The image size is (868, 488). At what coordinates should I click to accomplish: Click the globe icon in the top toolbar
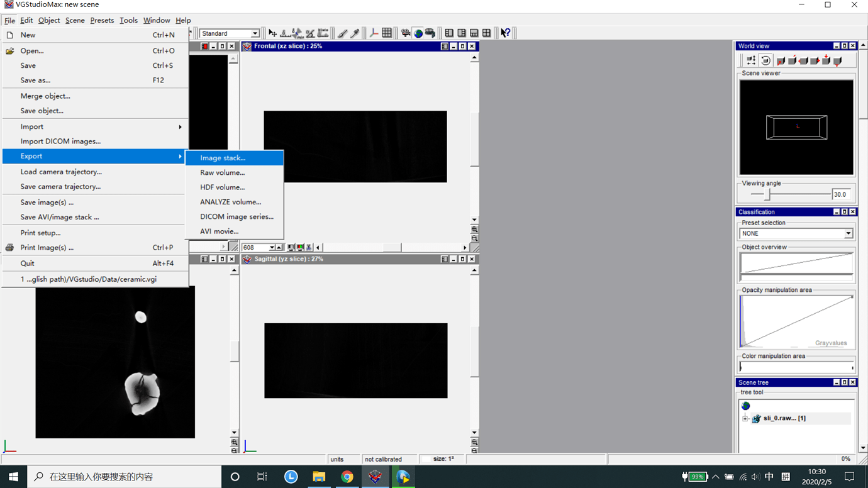(418, 33)
